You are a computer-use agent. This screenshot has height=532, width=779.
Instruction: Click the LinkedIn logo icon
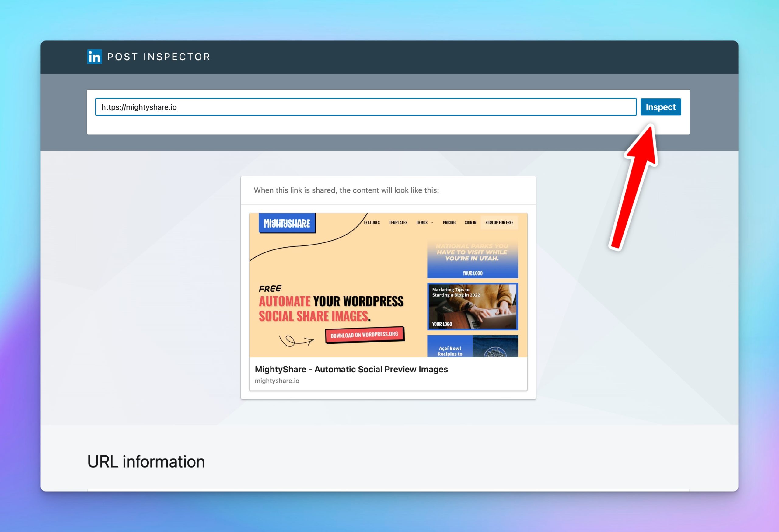pos(95,57)
